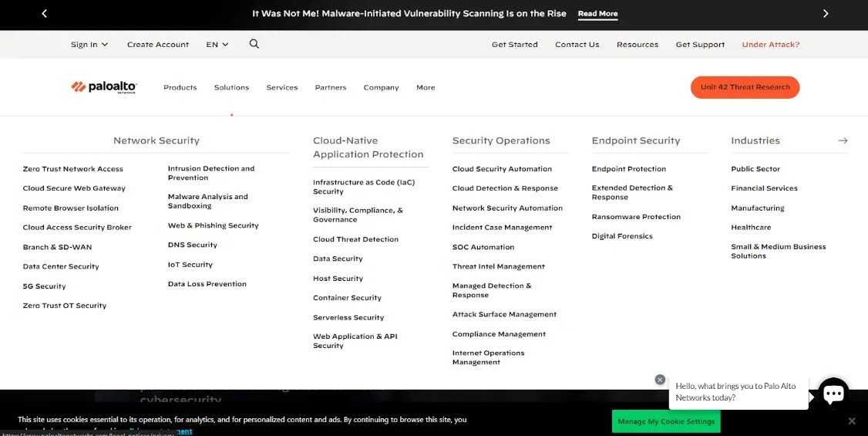
Task: Select Zero Trust OT Security
Action: (x=64, y=306)
